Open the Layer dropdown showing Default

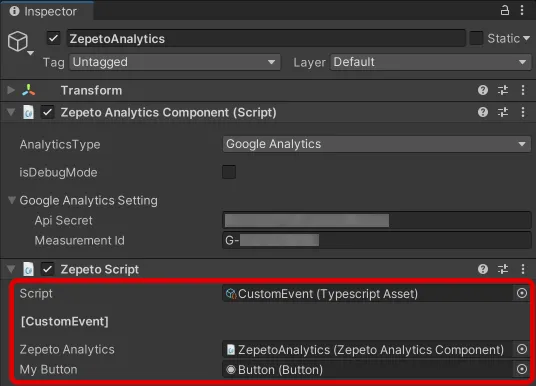tap(430, 62)
